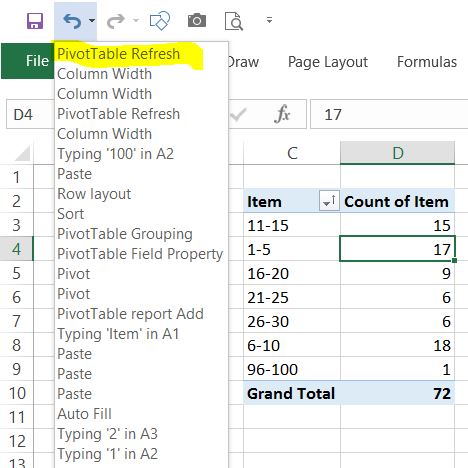Select row 10 header
This screenshot has height=468, width=468.
(x=17, y=393)
